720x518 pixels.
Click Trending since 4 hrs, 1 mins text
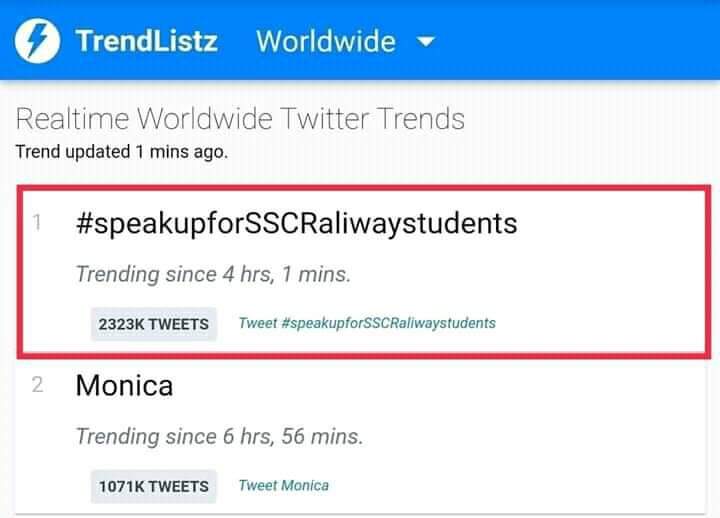pyautogui.click(x=214, y=274)
